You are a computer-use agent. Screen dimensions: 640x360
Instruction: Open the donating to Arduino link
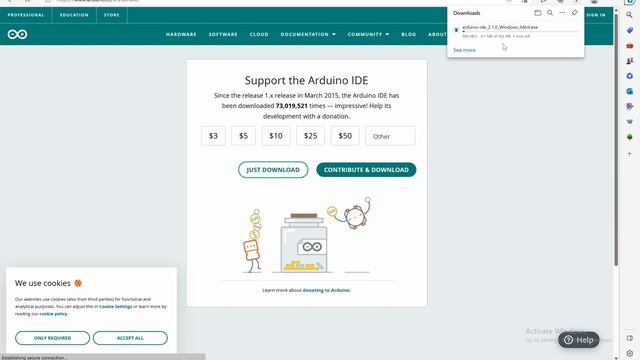pyautogui.click(x=326, y=290)
